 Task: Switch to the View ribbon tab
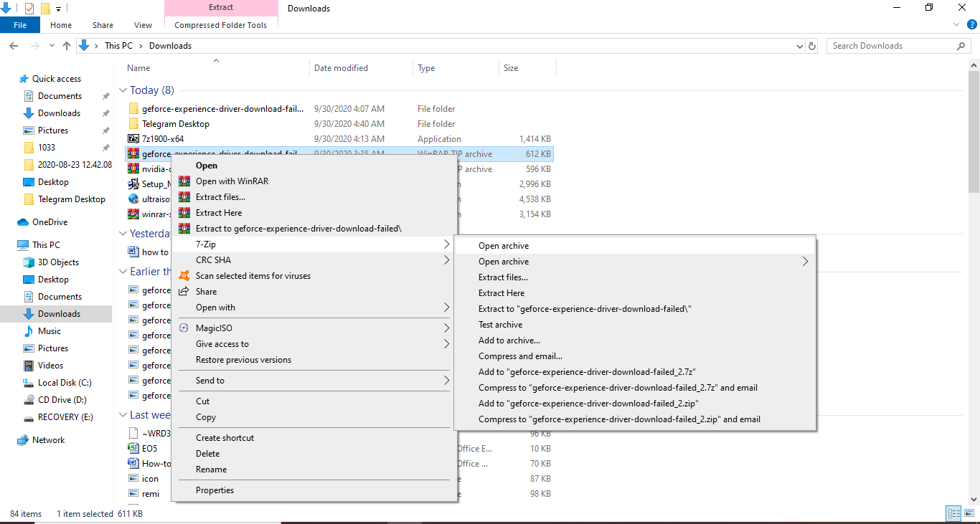point(143,25)
